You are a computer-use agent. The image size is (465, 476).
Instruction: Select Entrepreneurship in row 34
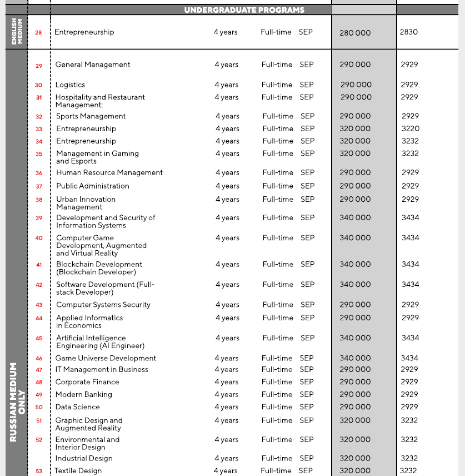86,141
